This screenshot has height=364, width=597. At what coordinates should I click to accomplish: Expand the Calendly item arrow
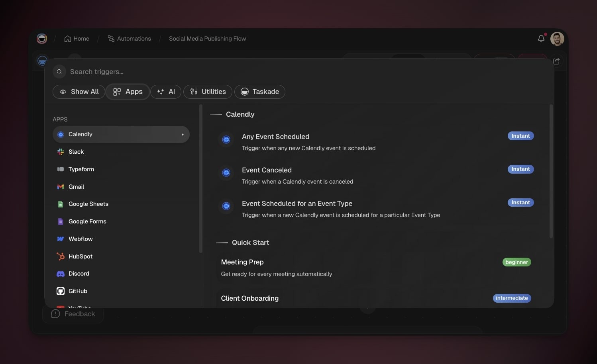click(183, 135)
